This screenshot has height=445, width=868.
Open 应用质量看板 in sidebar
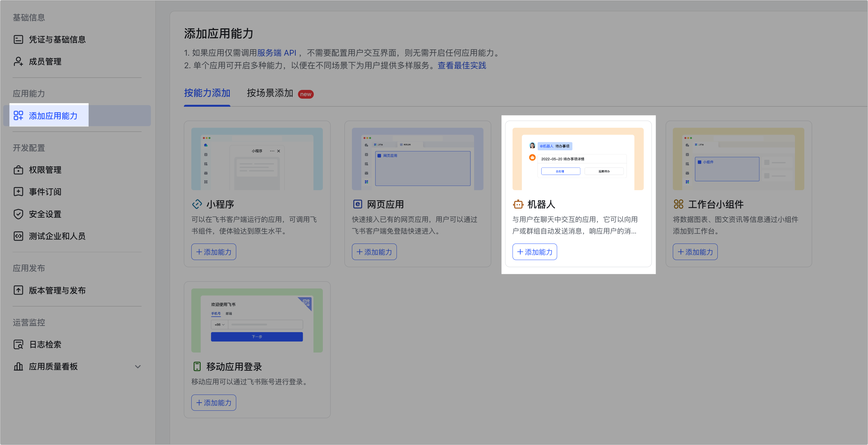pyautogui.click(x=53, y=366)
